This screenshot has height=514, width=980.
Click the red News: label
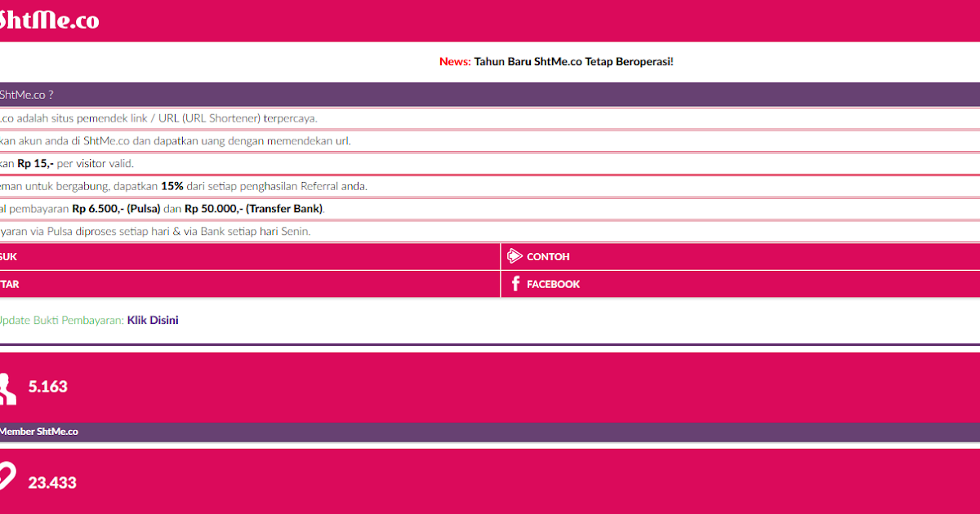pos(455,62)
